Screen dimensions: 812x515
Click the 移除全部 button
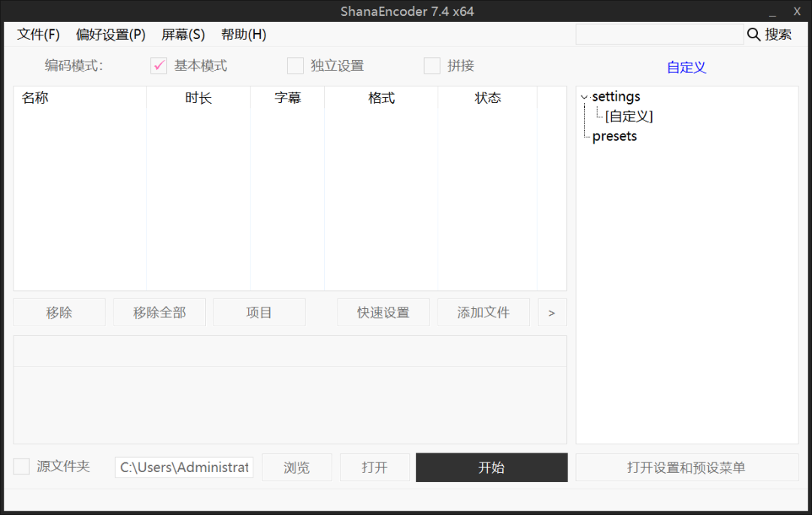pos(159,312)
